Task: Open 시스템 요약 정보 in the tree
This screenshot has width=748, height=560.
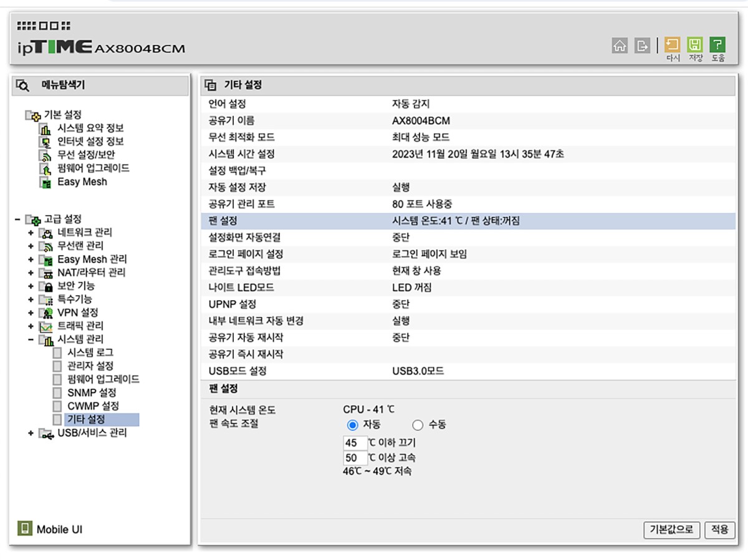Action: point(90,128)
